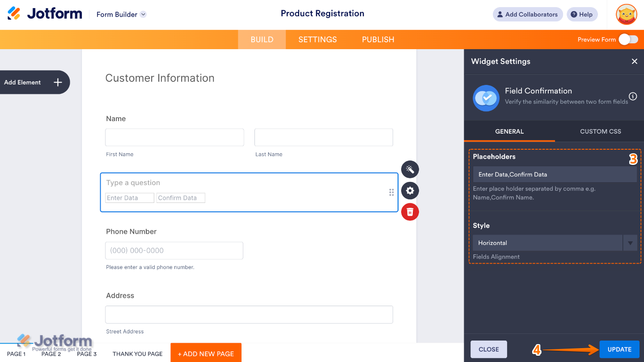Open the Fields Alignment style dropdown

(630, 243)
